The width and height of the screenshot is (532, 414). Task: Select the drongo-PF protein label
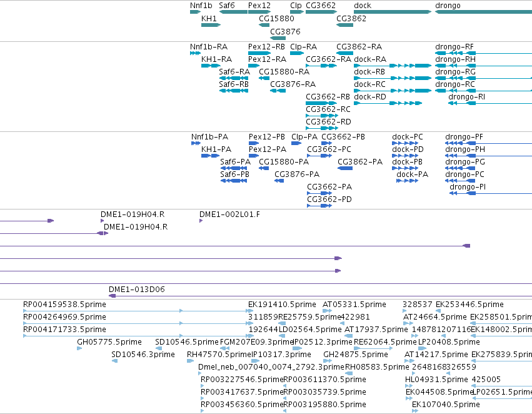point(464,137)
